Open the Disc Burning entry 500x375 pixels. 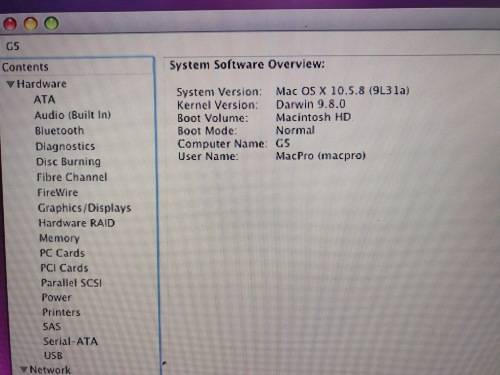68,162
